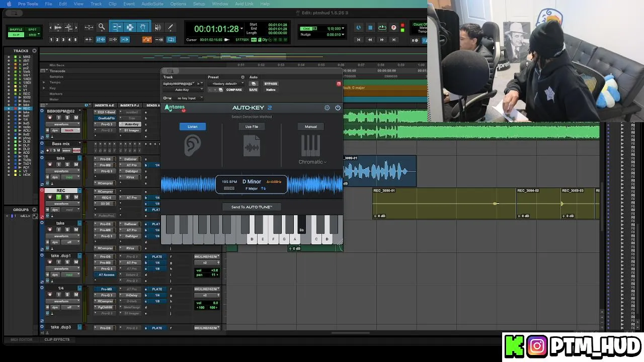644x362 pixels.
Task: Toggle Slip edit mode
Action: point(16,35)
